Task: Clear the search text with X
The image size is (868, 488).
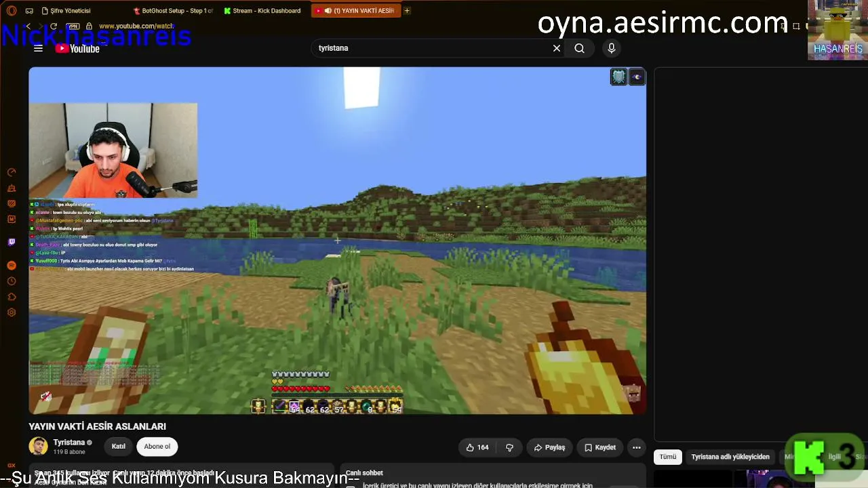Action: pyautogui.click(x=557, y=48)
